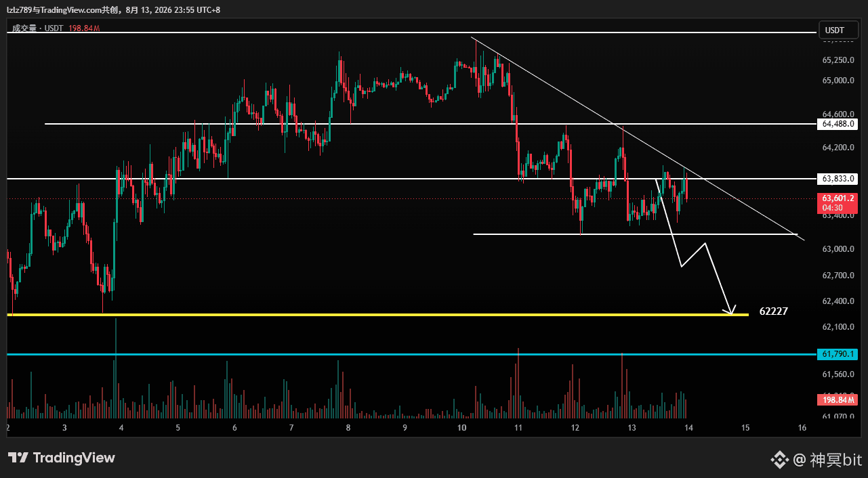Image resolution: width=868 pixels, height=478 pixels.
Task: Click date label 16 on time axis
Action: 802,428
